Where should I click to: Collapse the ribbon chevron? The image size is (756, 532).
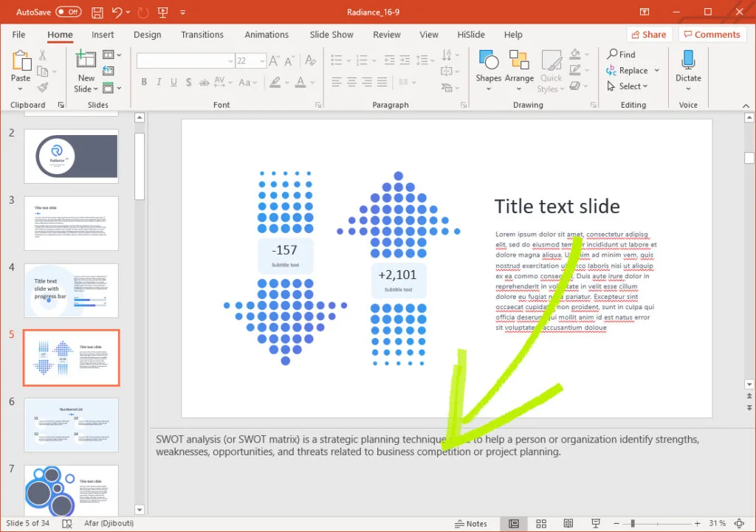(x=746, y=106)
